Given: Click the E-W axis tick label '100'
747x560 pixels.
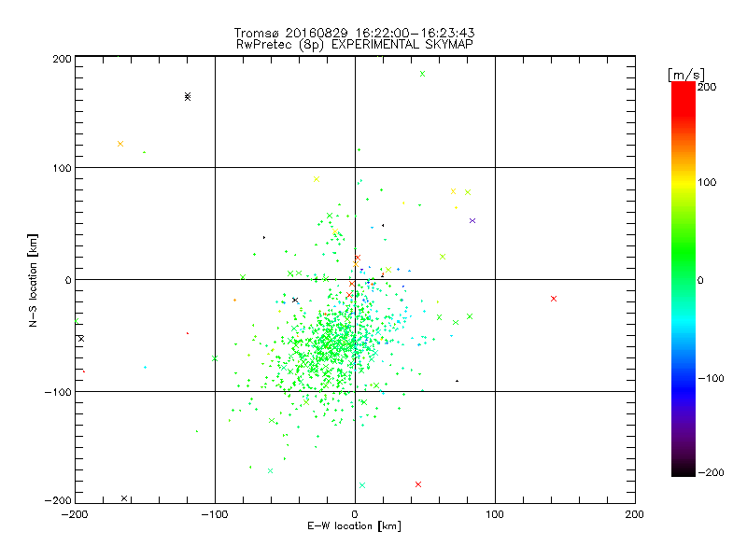Looking at the screenshot, I should tap(495, 514).
